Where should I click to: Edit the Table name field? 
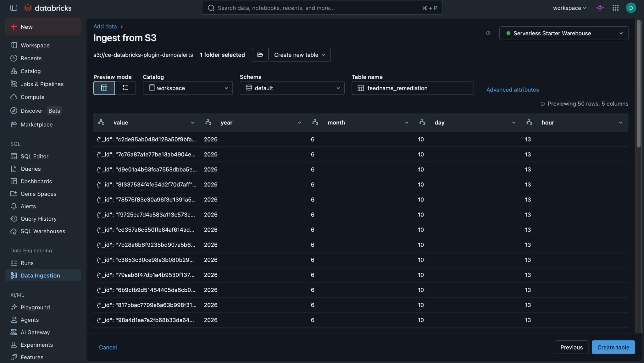pos(413,88)
